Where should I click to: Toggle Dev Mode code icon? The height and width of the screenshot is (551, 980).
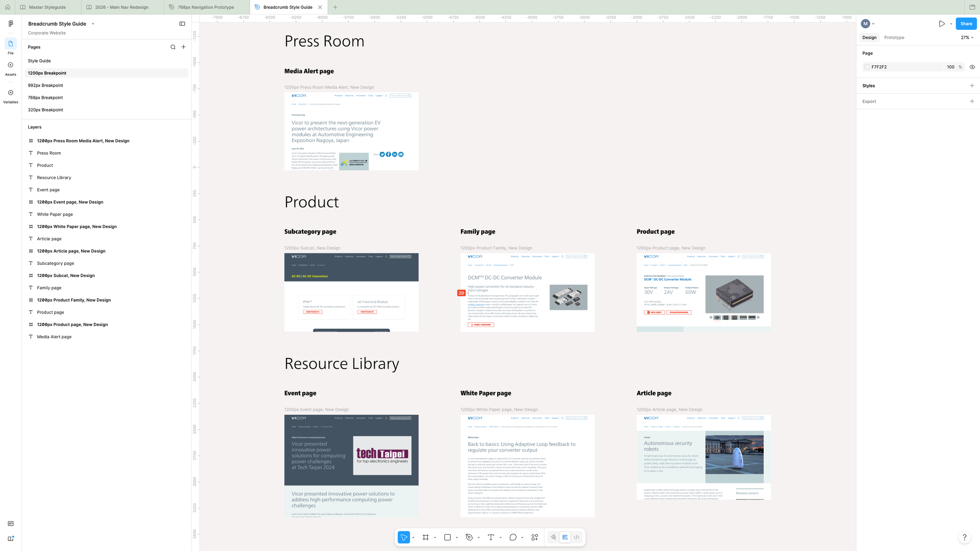click(577, 537)
